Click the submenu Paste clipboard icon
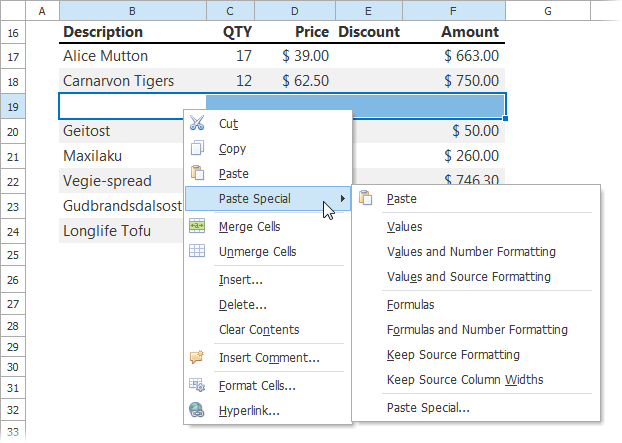Image resolution: width=622 pixels, height=443 pixels. 365,199
